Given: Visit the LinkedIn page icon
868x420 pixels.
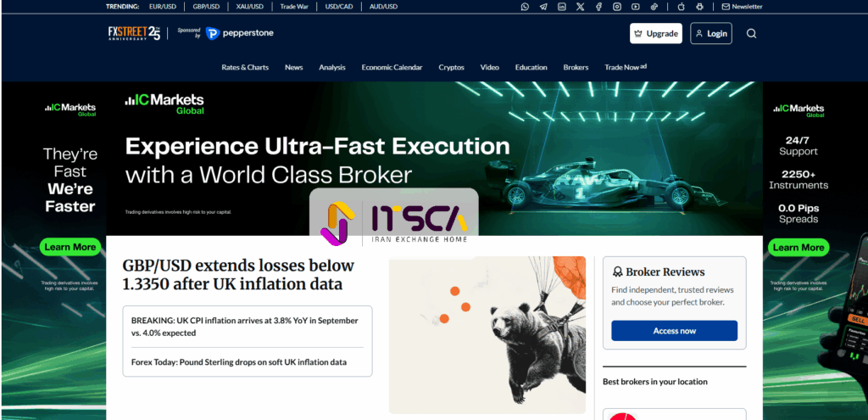Looking at the screenshot, I should coord(562,7).
